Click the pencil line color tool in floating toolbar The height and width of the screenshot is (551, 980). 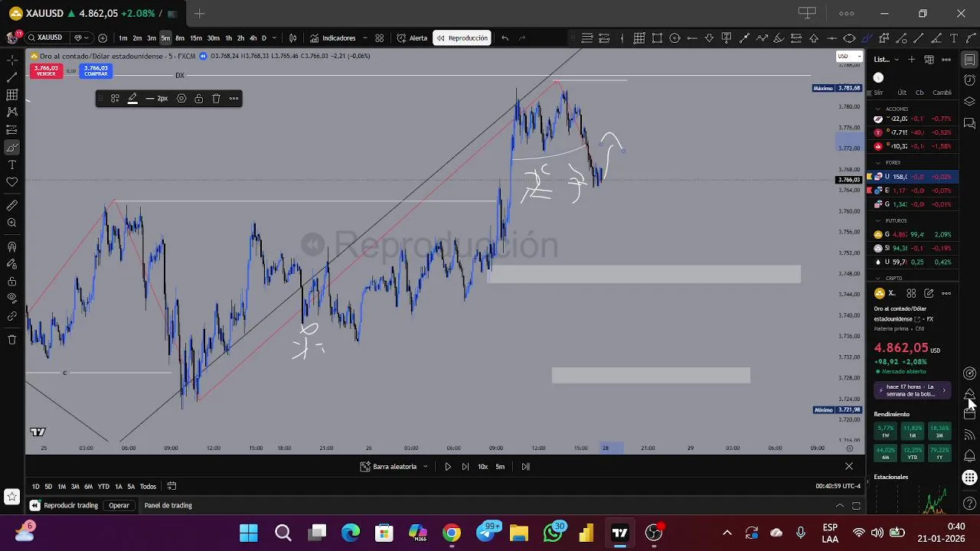click(132, 98)
